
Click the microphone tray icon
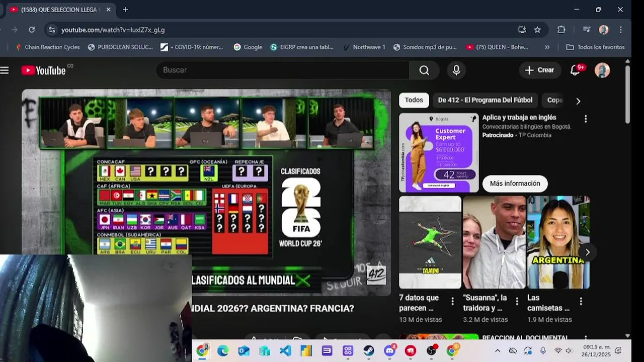pyautogui.click(x=543, y=350)
